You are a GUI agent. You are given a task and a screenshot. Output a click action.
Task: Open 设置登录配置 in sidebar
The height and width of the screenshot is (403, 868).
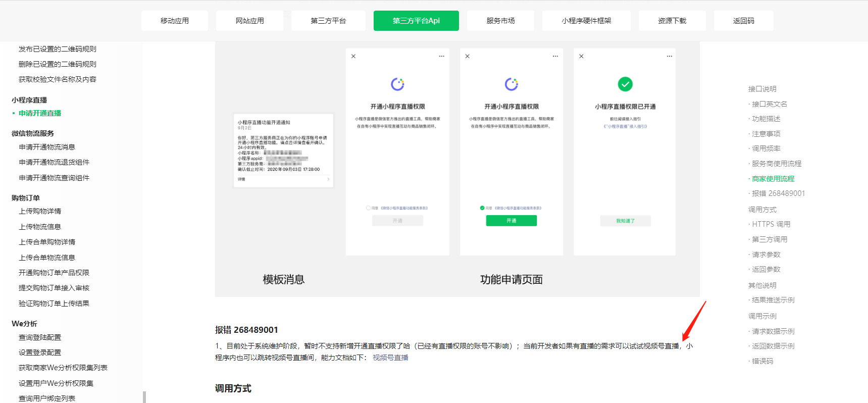40,352
